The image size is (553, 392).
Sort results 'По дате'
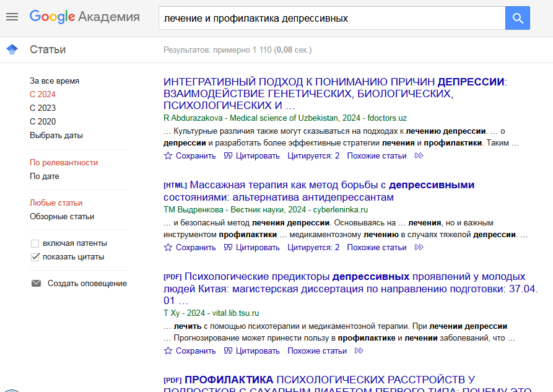(x=45, y=176)
